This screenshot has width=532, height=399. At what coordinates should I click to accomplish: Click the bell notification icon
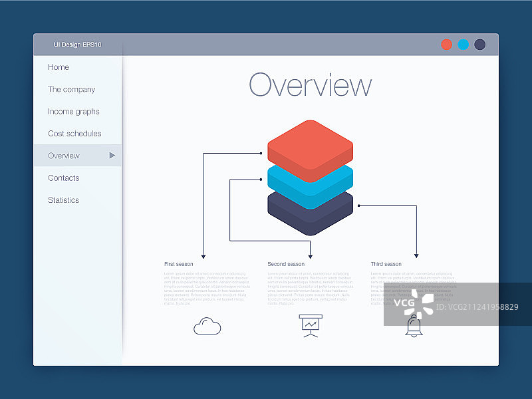click(414, 327)
